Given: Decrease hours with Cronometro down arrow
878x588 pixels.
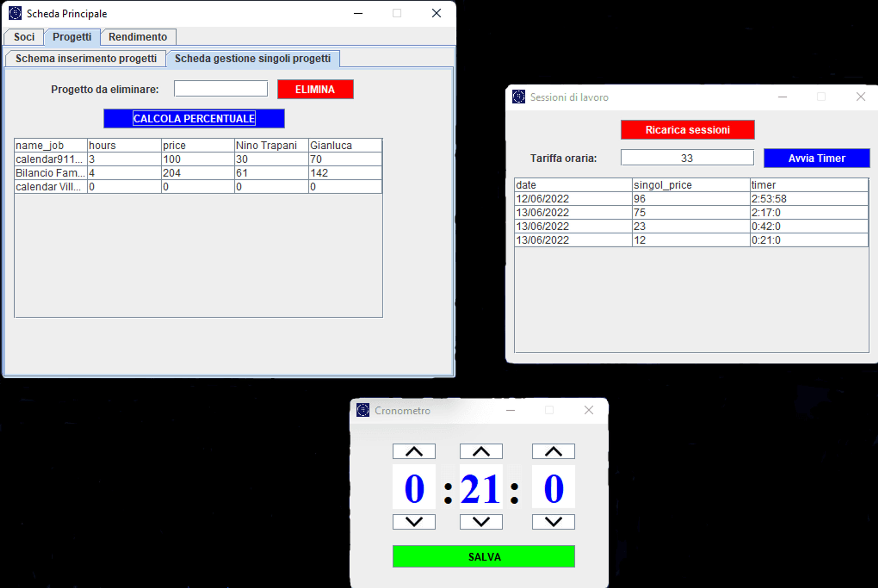Looking at the screenshot, I should 414,522.
